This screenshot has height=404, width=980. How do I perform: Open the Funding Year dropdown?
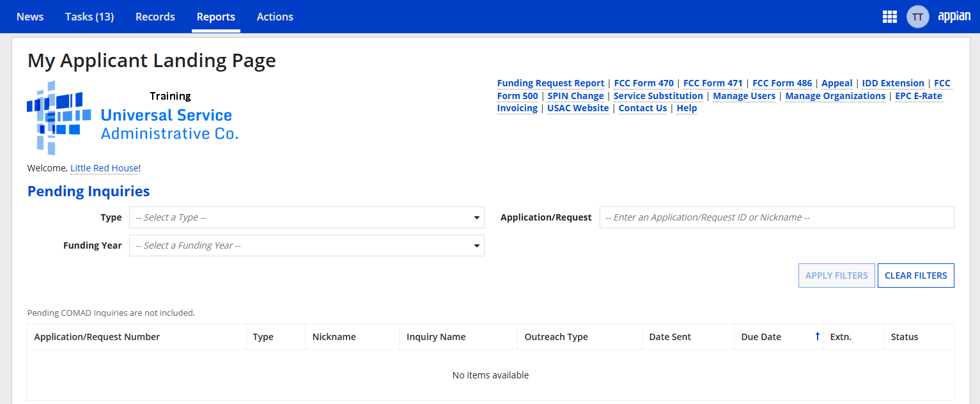click(x=307, y=245)
